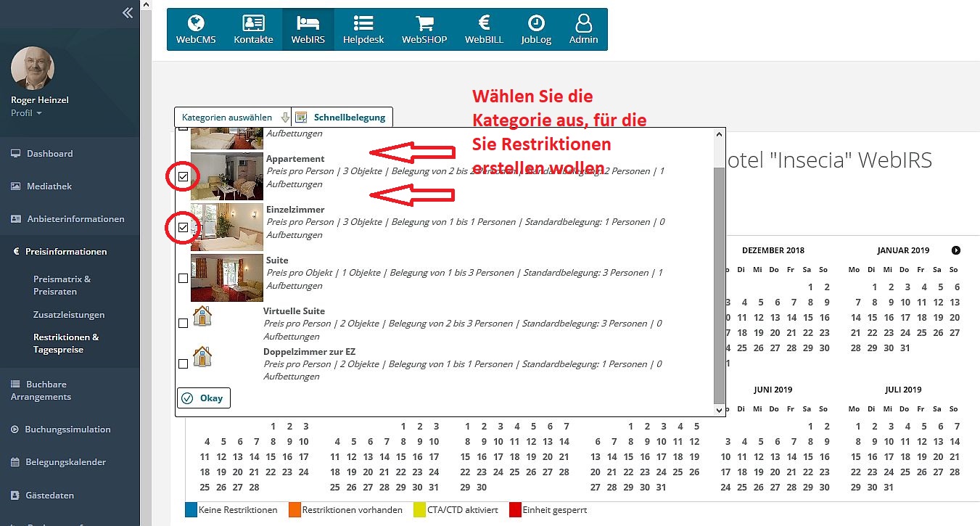
Task: Click Virtuelle Suite house icon
Action: pyautogui.click(x=202, y=316)
